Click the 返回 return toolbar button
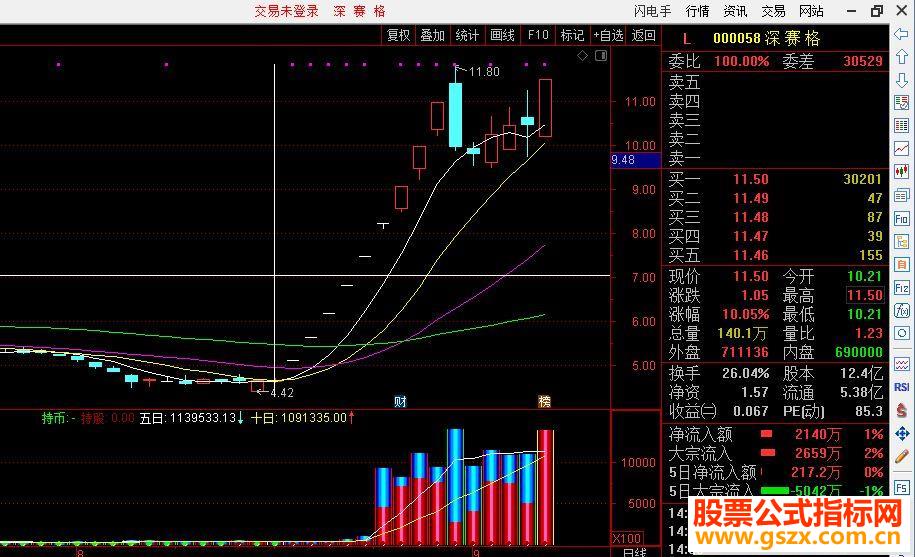Viewport: 915px width, 557px height. (x=644, y=36)
